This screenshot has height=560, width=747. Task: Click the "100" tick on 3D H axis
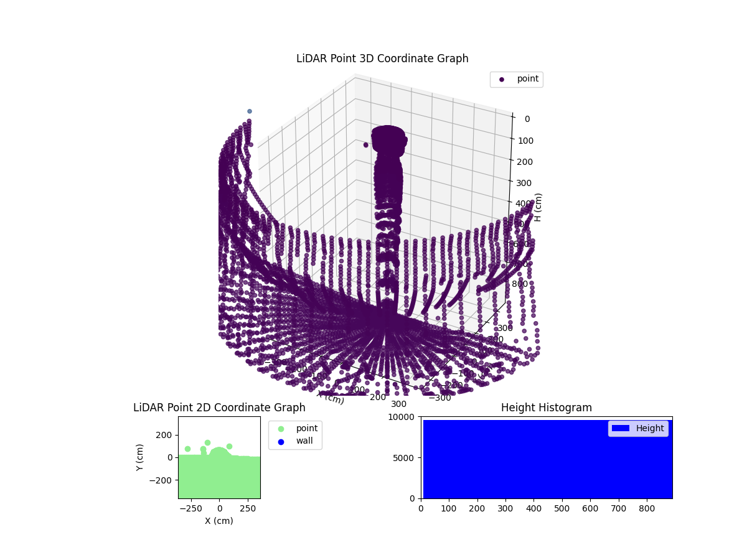[526, 141]
